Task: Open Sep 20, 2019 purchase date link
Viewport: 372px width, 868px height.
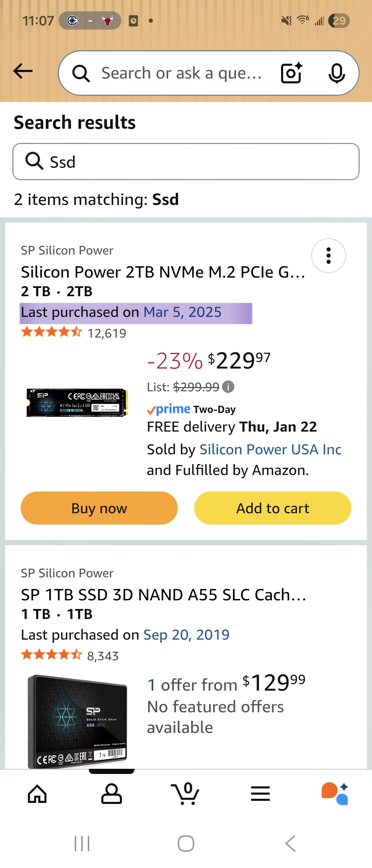Action: pos(186,634)
